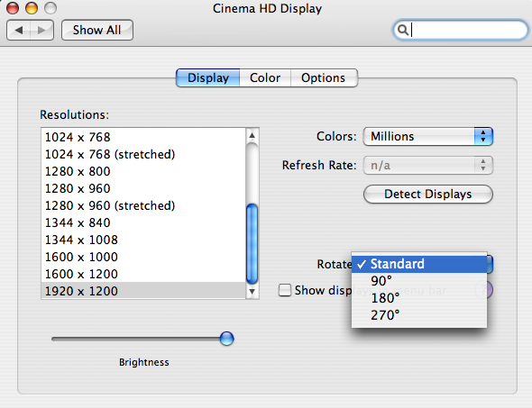Switch to the Color tab
The image size is (532, 408).
(265, 78)
